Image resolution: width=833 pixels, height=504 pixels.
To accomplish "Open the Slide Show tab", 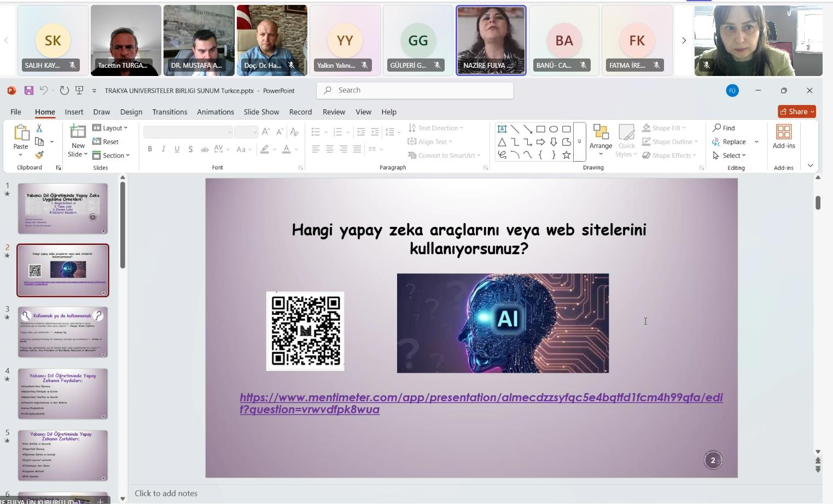I will pos(261,112).
